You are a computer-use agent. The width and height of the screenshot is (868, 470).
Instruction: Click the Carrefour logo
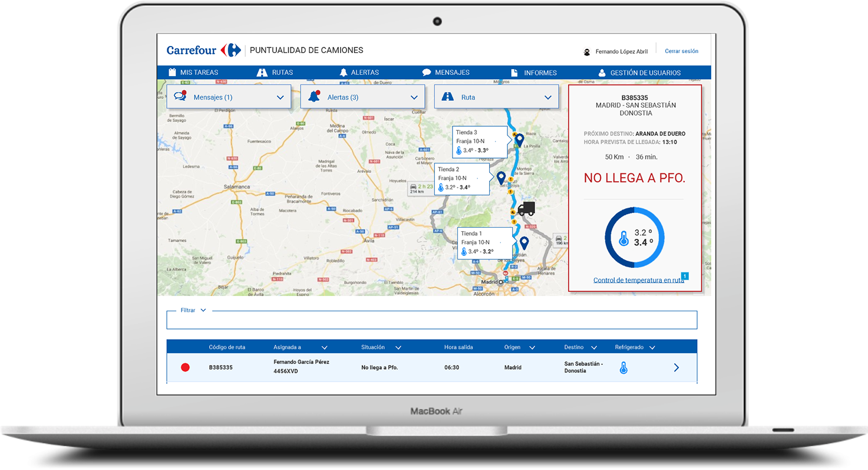[204, 50]
